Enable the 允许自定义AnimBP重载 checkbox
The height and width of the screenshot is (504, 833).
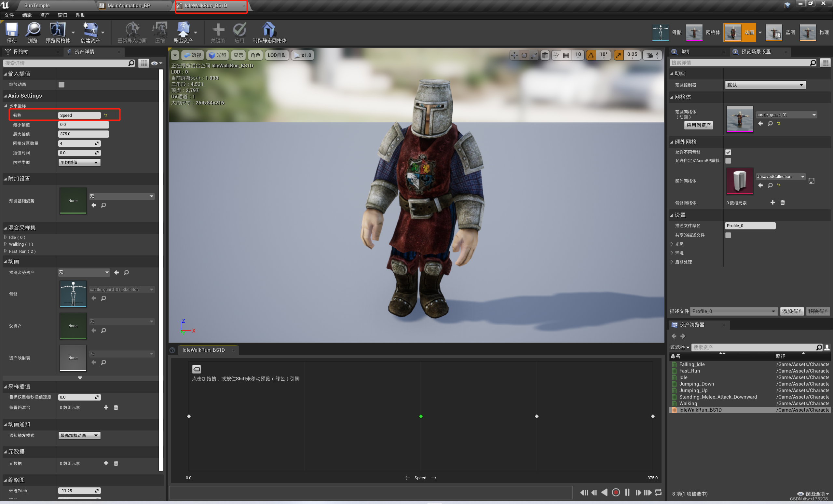(728, 160)
